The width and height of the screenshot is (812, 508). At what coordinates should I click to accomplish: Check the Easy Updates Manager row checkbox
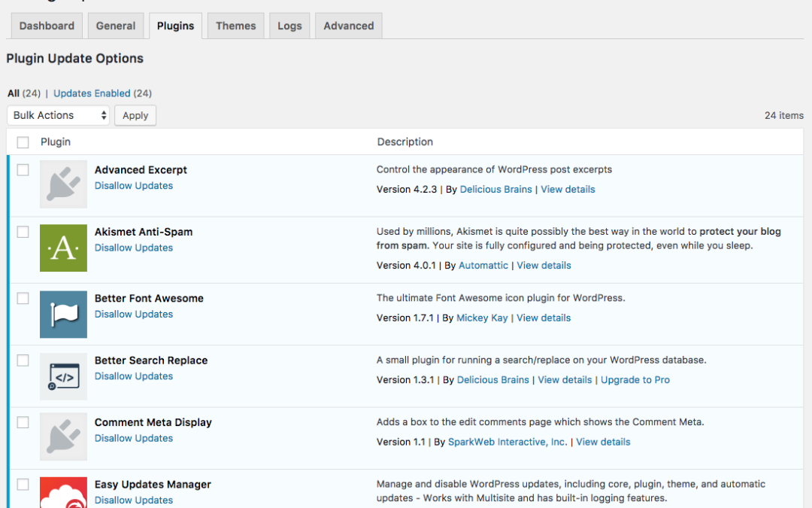pyautogui.click(x=23, y=484)
